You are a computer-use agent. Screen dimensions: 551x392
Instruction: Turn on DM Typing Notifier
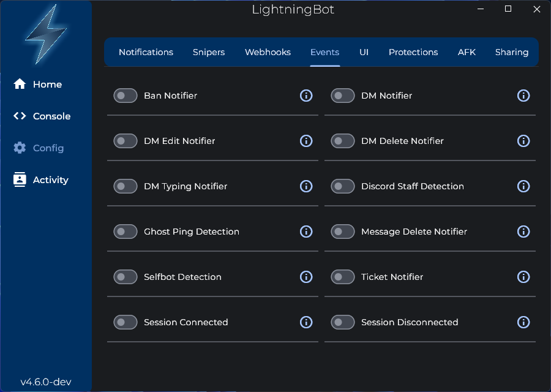125,186
